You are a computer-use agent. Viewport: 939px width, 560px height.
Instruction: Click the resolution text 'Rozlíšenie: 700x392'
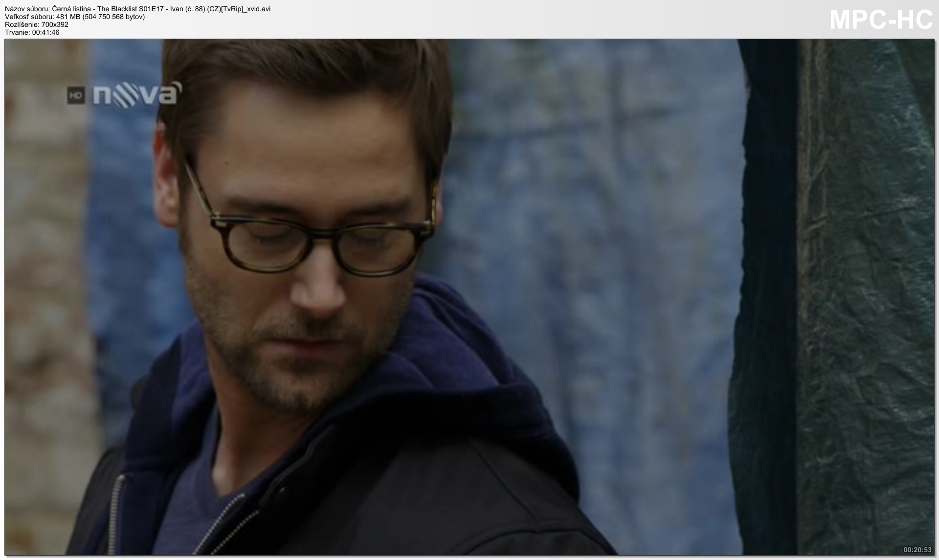click(37, 24)
